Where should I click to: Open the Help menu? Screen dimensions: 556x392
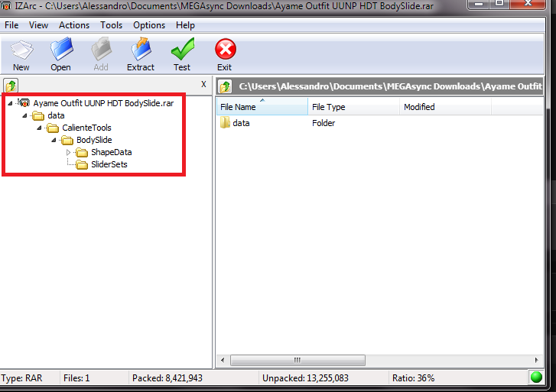185,25
